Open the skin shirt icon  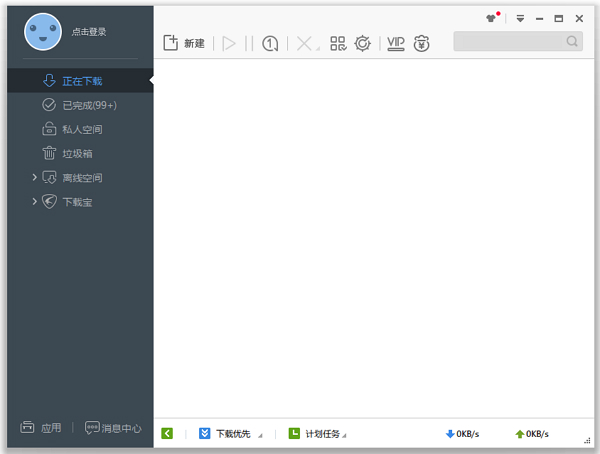click(491, 18)
